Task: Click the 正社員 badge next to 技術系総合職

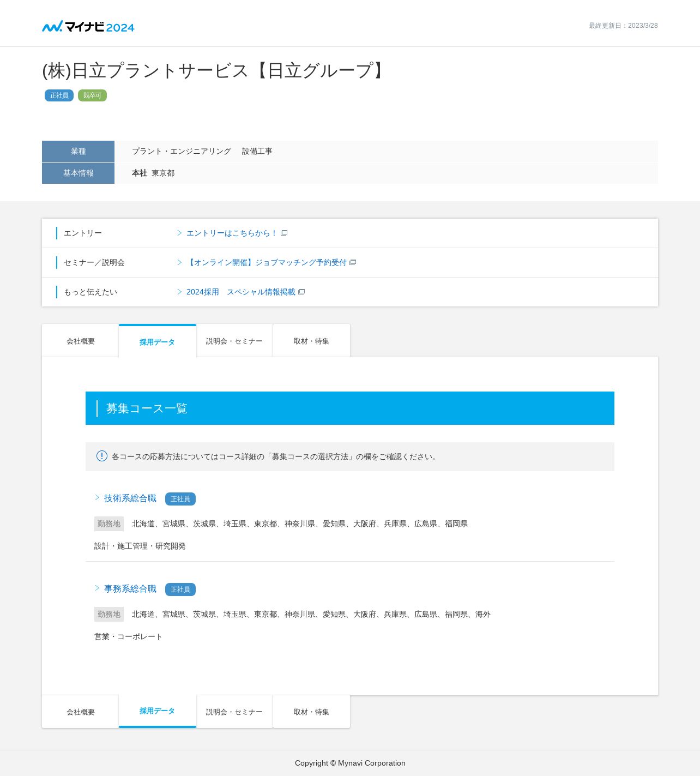Action: 180,499
